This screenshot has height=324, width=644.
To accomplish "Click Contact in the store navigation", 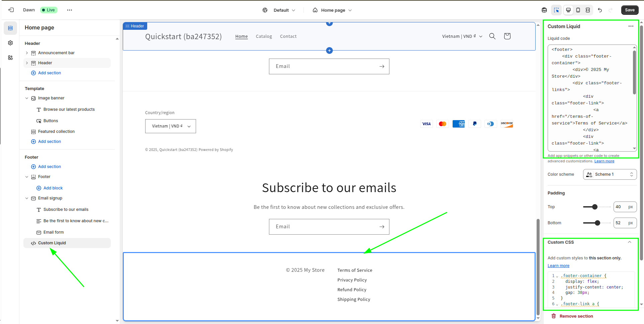I will (288, 36).
